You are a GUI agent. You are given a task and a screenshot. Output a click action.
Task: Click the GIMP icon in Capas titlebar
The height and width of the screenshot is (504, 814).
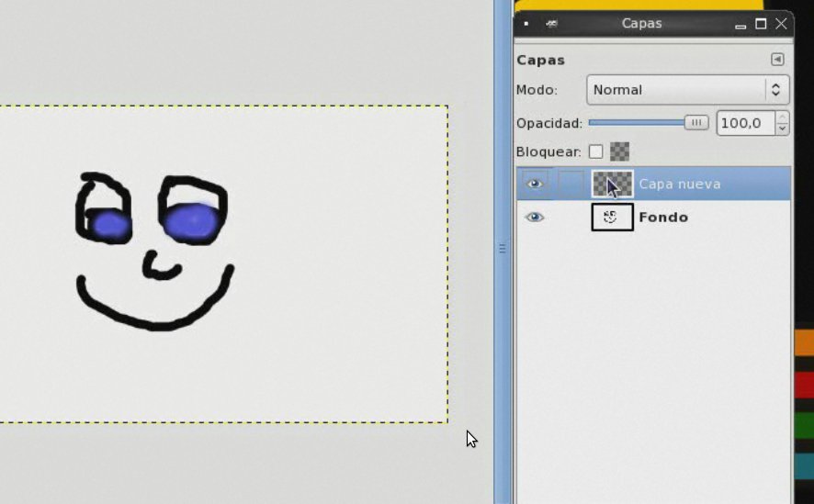tap(551, 24)
